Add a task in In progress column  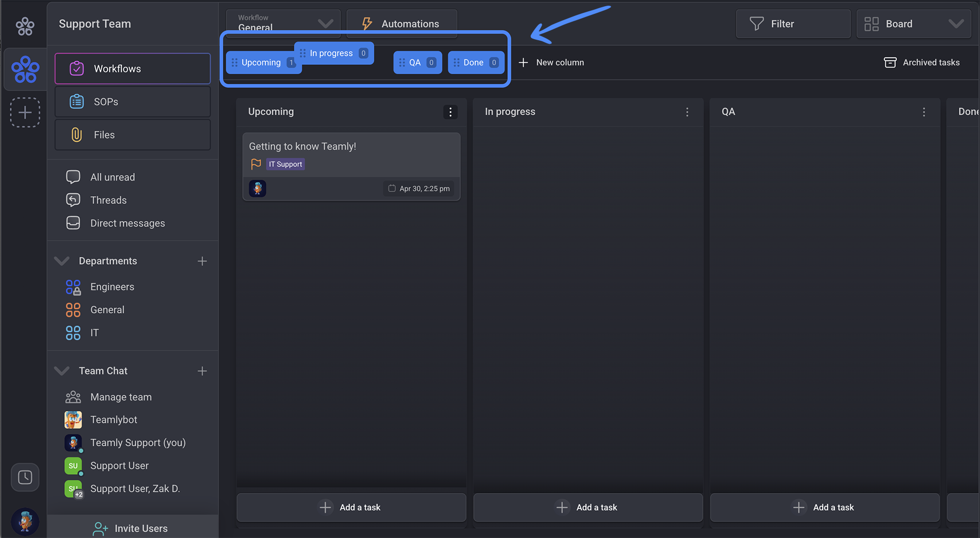(588, 507)
